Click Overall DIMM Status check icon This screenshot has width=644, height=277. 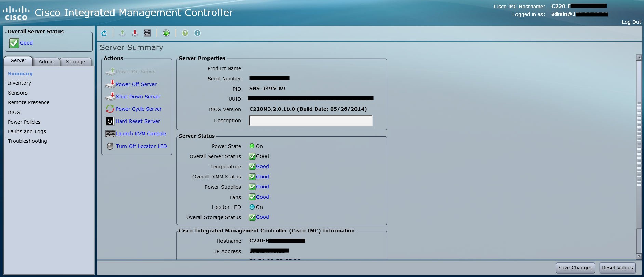tap(252, 177)
